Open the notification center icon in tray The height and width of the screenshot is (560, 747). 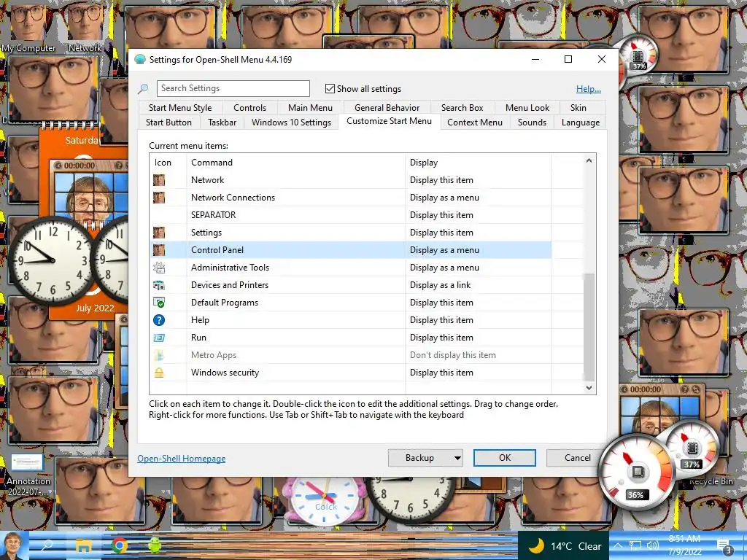[724, 546]
